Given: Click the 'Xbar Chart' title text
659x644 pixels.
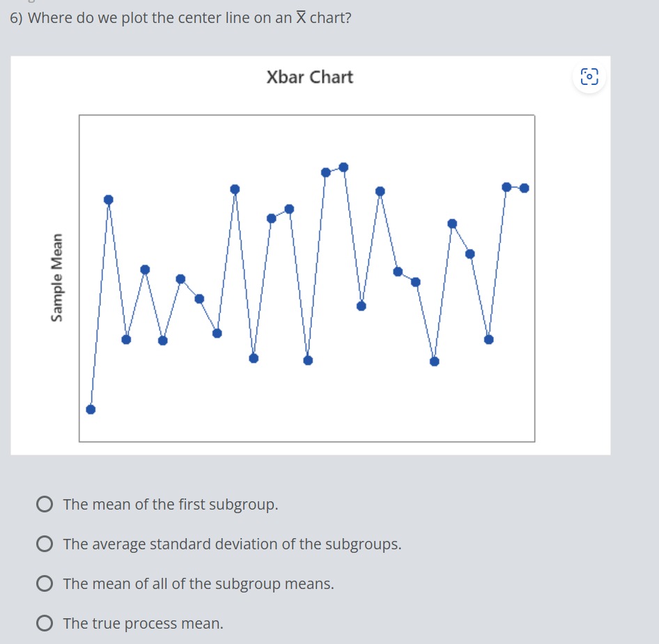Looking at the screenshot, I should (311, 77).
